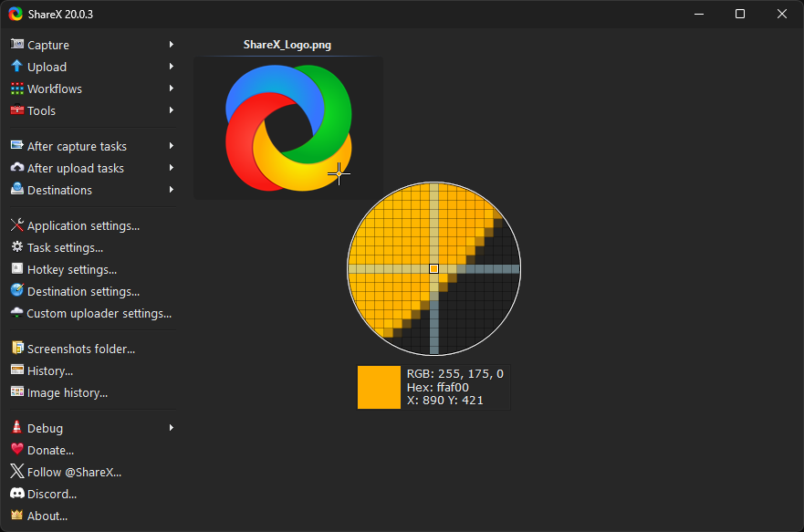The image size is (804, 532).
Task: Click the X logo icon beside Follow
Action: coord(17,471)
